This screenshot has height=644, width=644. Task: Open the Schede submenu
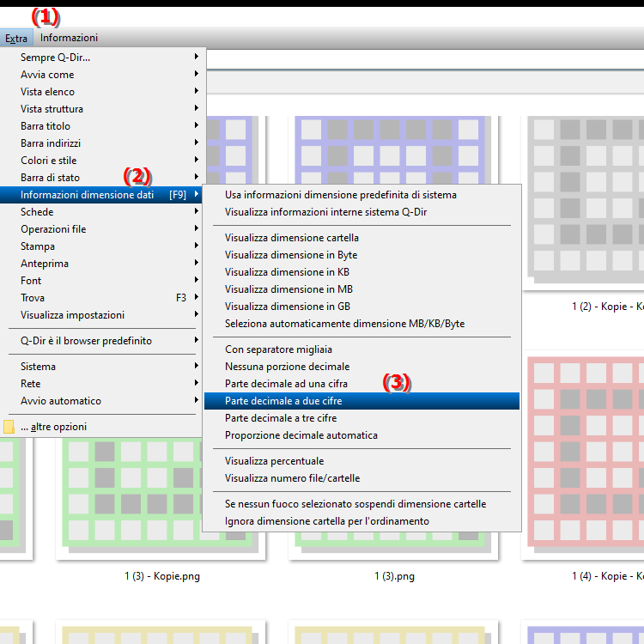pyautogui.click(x=101, y=212)
